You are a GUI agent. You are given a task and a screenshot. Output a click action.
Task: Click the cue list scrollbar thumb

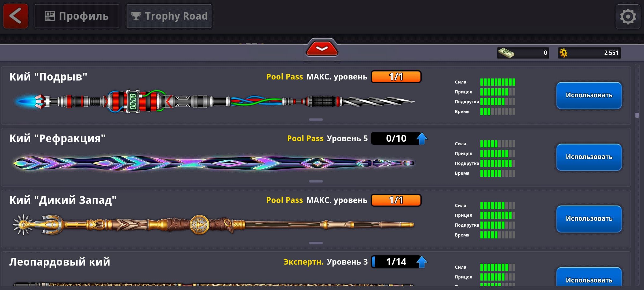click(x=637, y=115)
